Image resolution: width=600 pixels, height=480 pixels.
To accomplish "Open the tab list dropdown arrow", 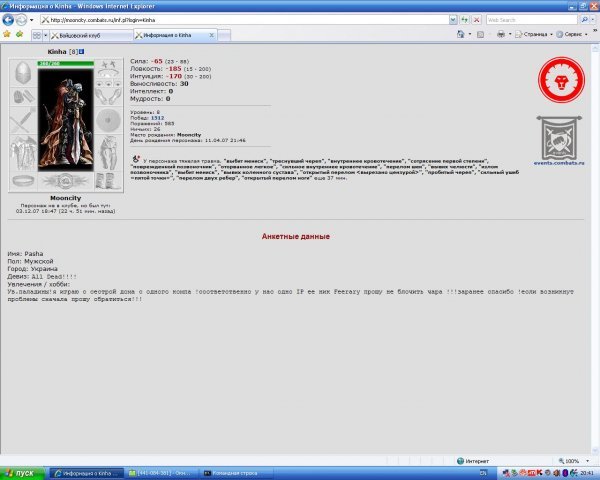I will pos(46,35).
